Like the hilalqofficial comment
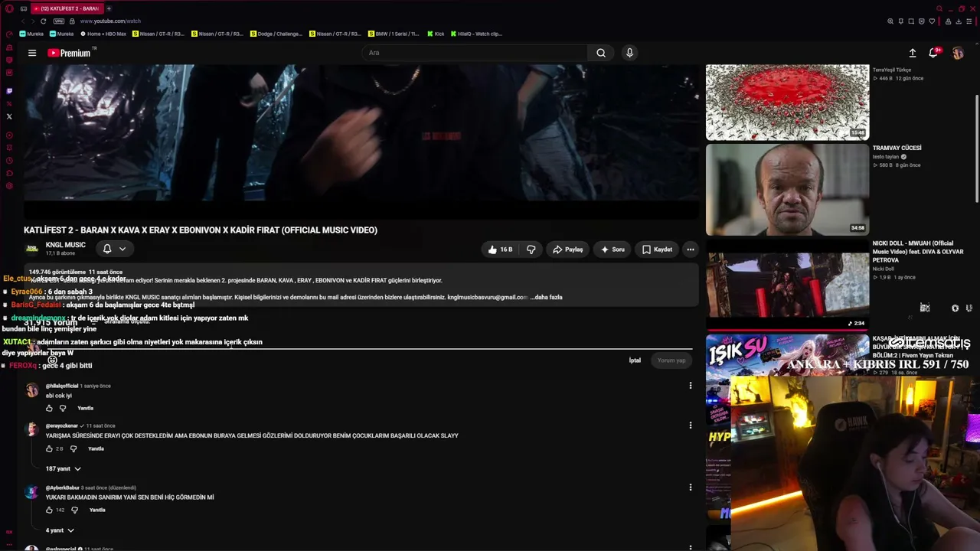The width and height of the screenshot is (980, 551). pos(50,409)
